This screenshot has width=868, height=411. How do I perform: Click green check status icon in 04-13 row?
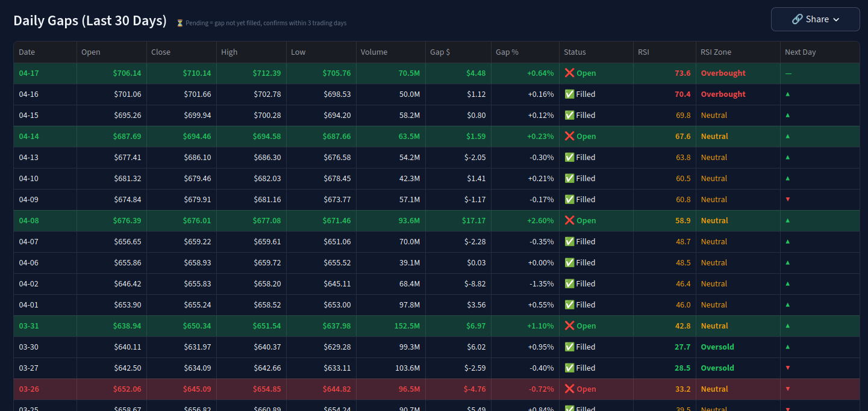(x=569, y=157)
